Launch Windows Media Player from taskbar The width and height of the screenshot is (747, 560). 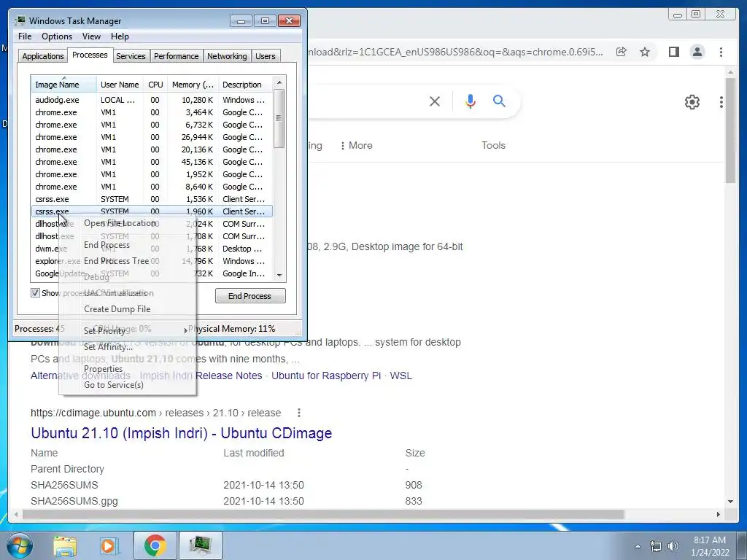pyautogui.click(x=109, y=545)
